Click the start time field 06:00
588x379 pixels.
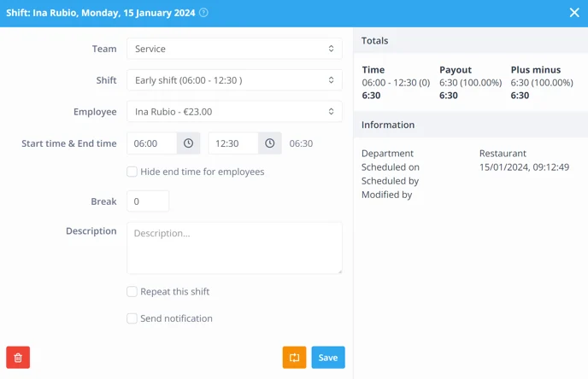pos(152,143)
